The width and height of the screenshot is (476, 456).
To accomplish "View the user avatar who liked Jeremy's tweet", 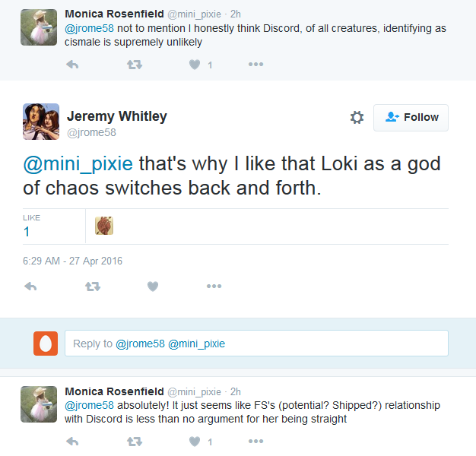I will [104, 226].
